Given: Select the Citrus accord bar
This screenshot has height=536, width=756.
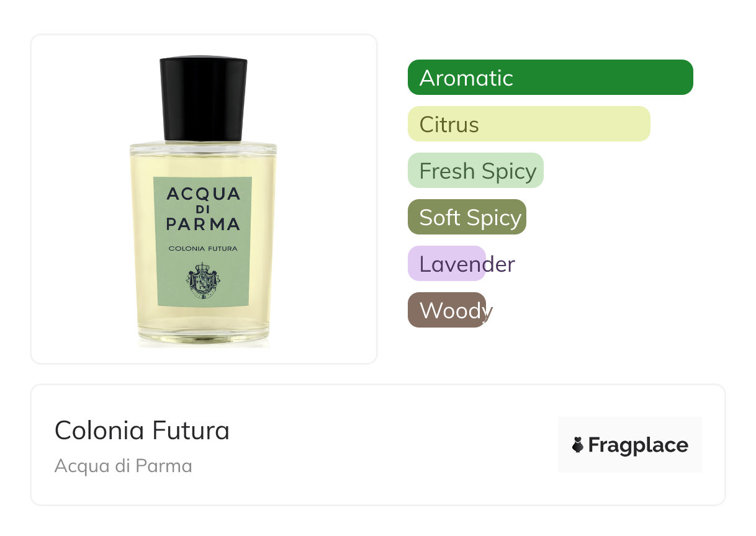Looking at the screenshot, I should [529, 124].
